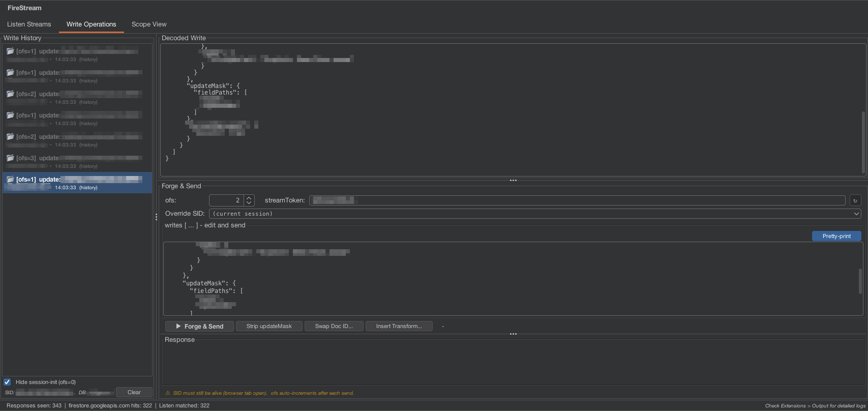Select the highlighted [ofs=1] update history entry
The height and width of the screenshot is (411, 868).
[x=77, y=183]
